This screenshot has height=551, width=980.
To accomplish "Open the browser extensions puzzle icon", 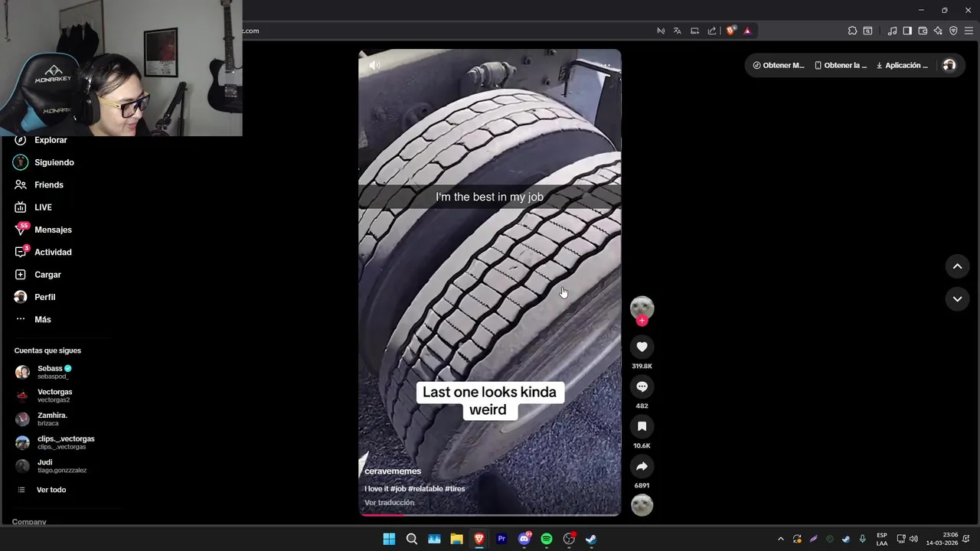I will click(x=852, y=31).
